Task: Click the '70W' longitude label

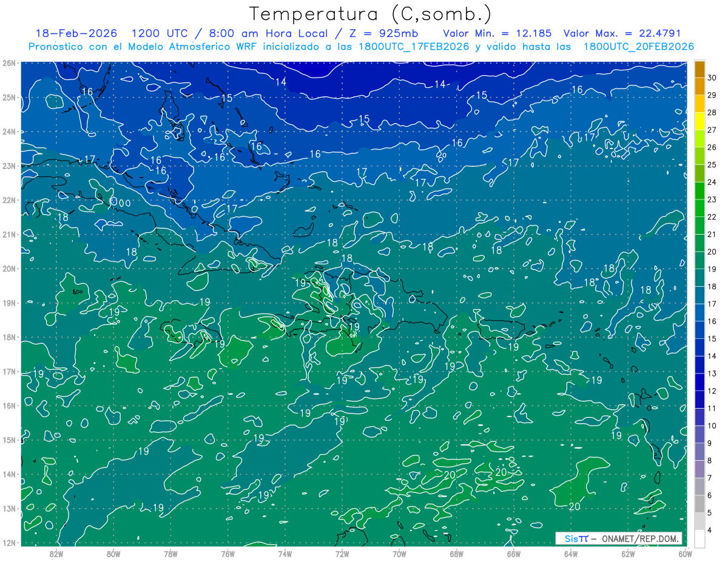Action: click(399, 554)
